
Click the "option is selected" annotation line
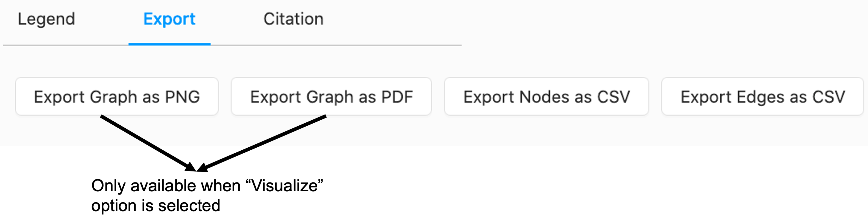point(155,206)
